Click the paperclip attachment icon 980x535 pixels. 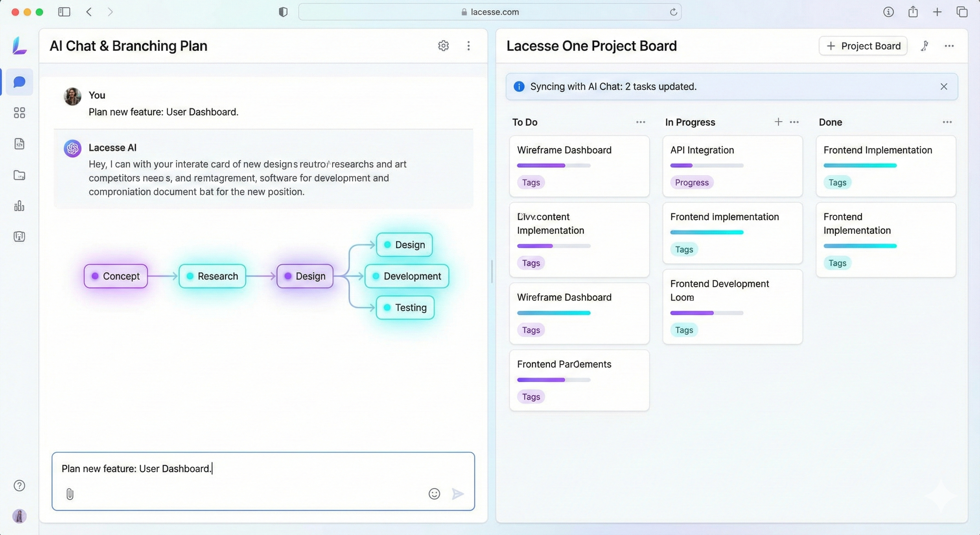[x=70, y=494]
